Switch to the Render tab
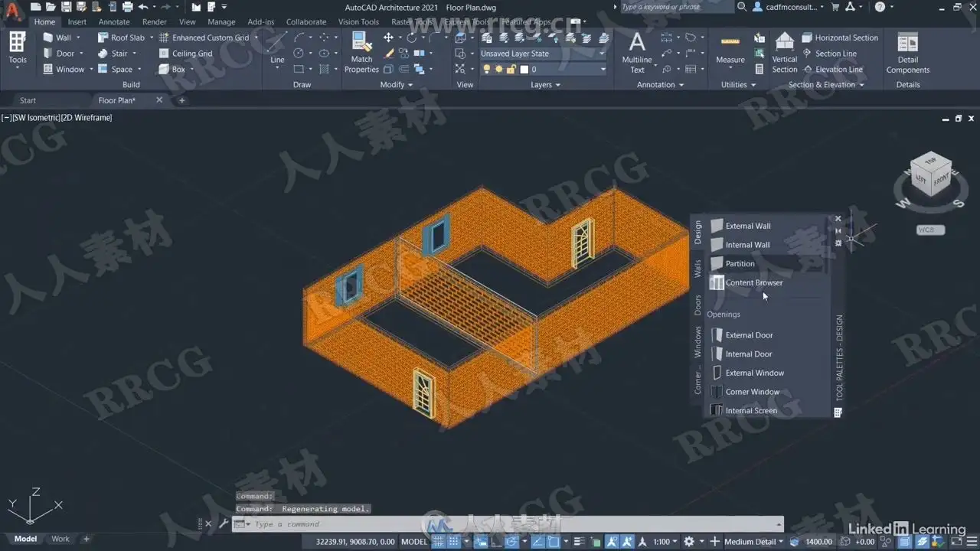This screenshot has width=980, height=551. (x=155, y=22)
